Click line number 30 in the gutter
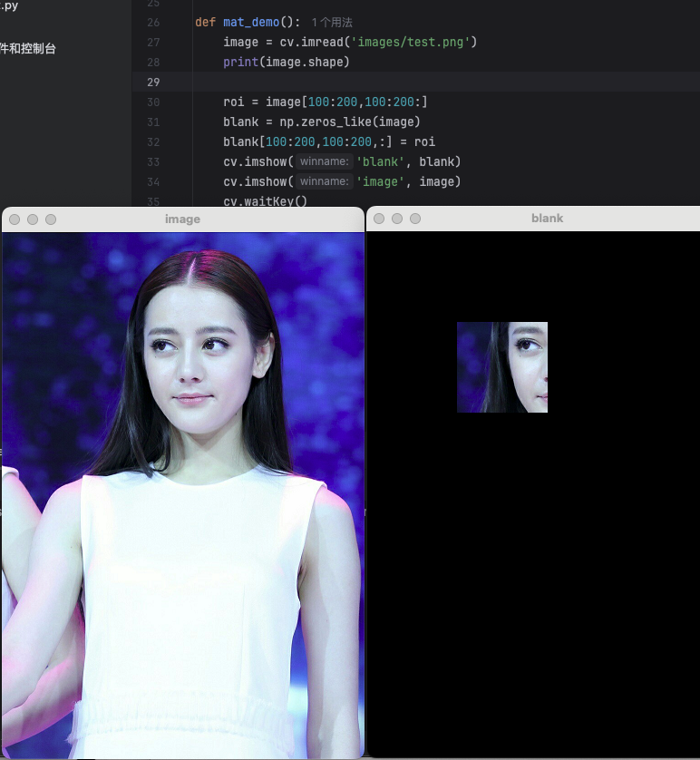Screen dimensions: 700x760 (153, 102)
